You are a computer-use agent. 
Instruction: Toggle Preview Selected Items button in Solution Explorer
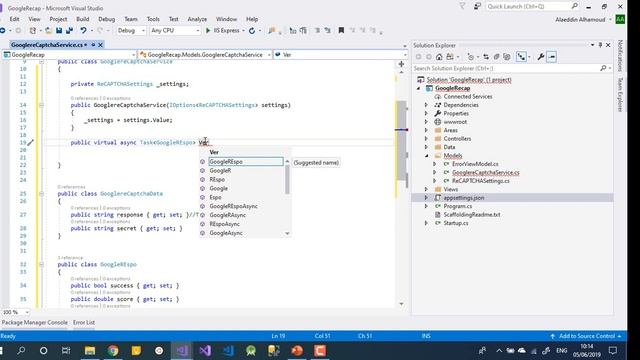point(552,57)
